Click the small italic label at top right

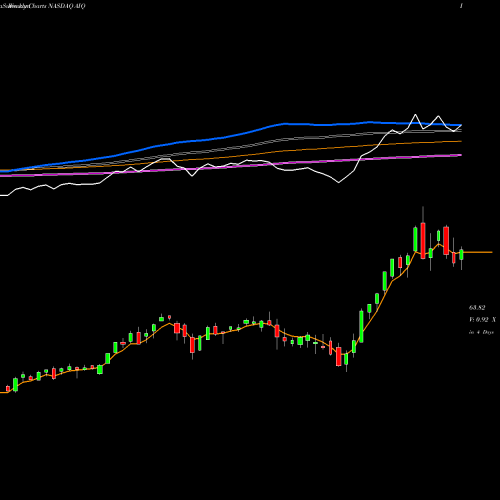[x=461, y=6]
